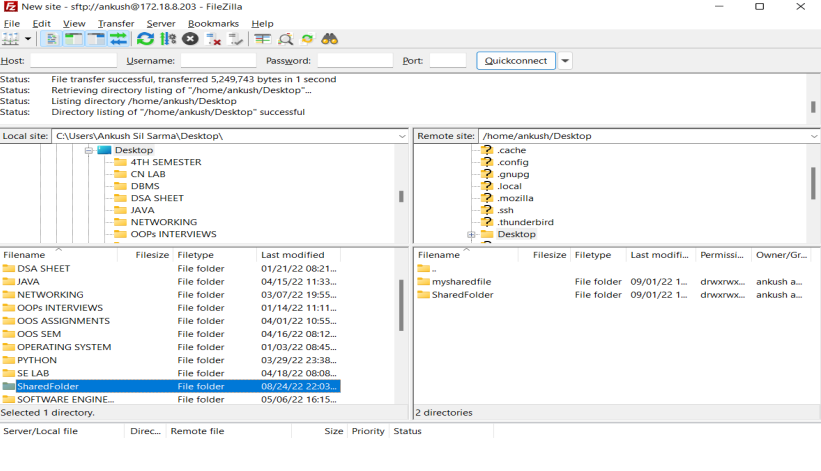Sort remote files by Owner/Group header
The height and width of the screenshot is (471, 821).
(x=782, y=255)
